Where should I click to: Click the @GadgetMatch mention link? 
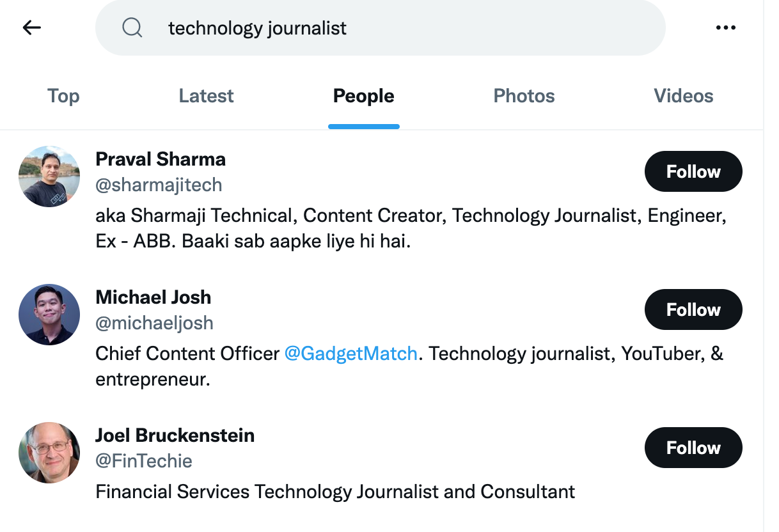350,354
